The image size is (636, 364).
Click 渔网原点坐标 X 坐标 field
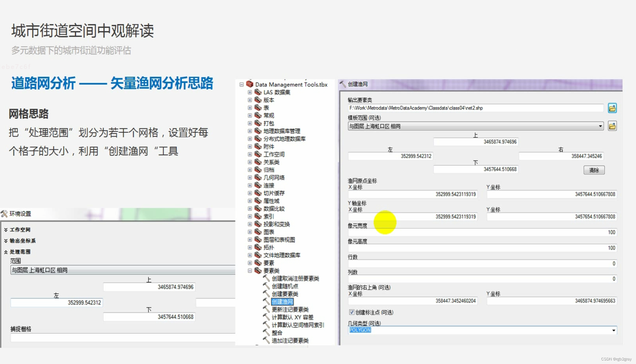413,194
